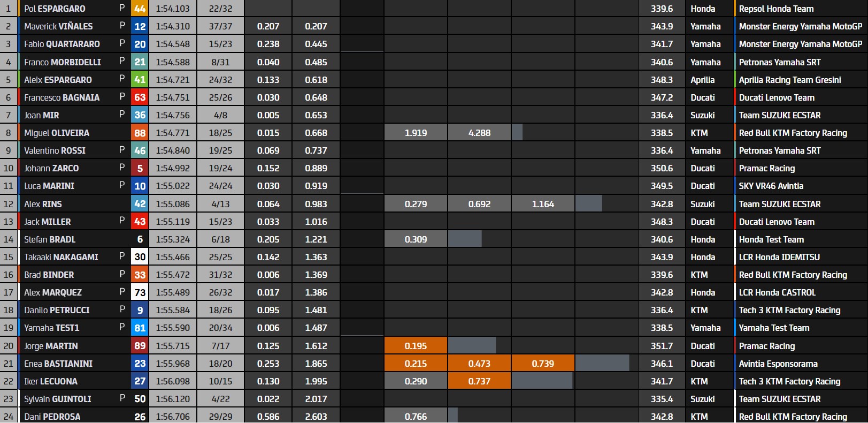
Task: Click in-progress sector bar in Bastianini's row
Action: click(x=602, y=364)
